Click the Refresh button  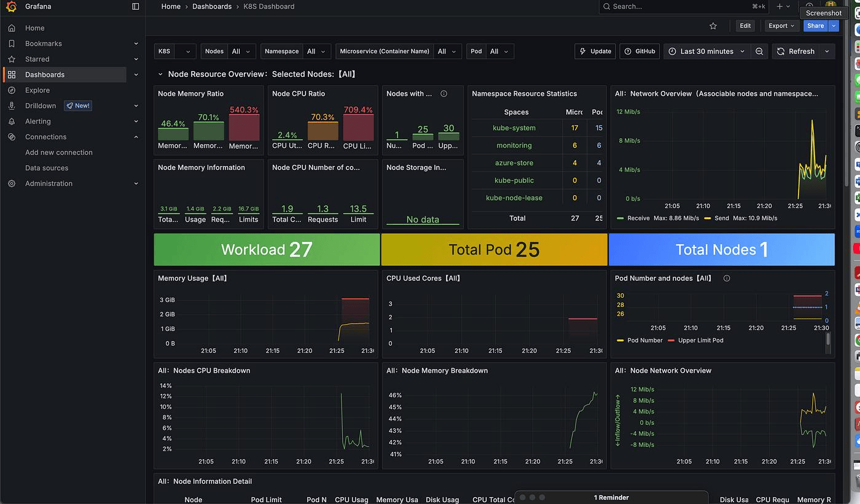[795, 52]
